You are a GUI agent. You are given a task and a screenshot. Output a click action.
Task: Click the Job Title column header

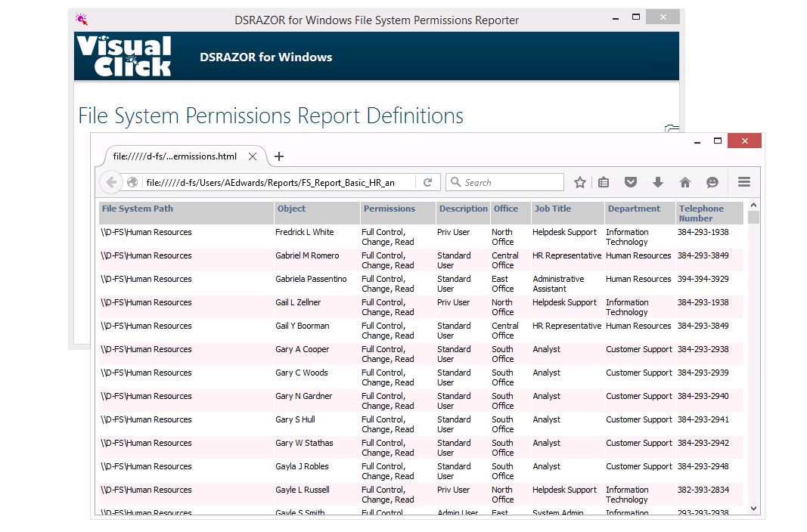pos(553,209)
